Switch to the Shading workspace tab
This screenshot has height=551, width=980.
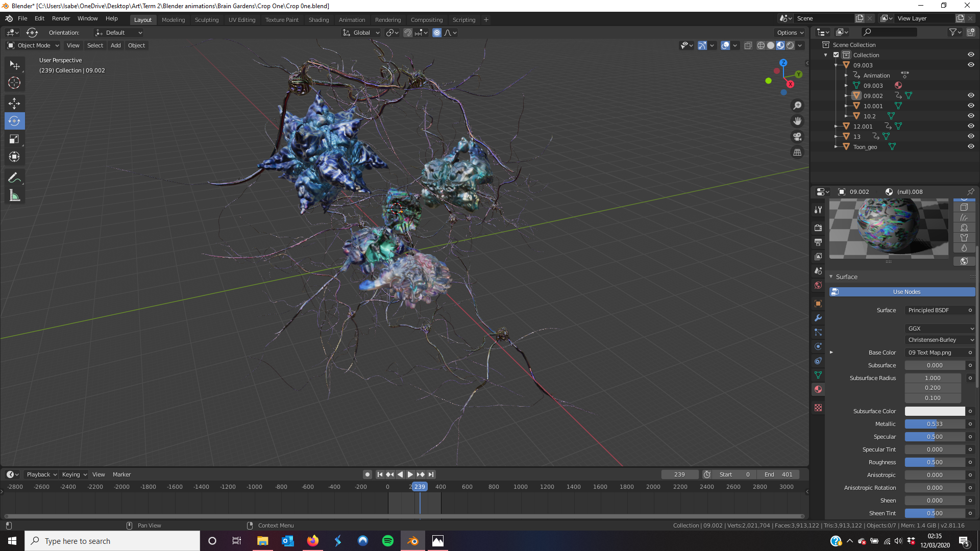pyautogui.click(x=318, y=20)
